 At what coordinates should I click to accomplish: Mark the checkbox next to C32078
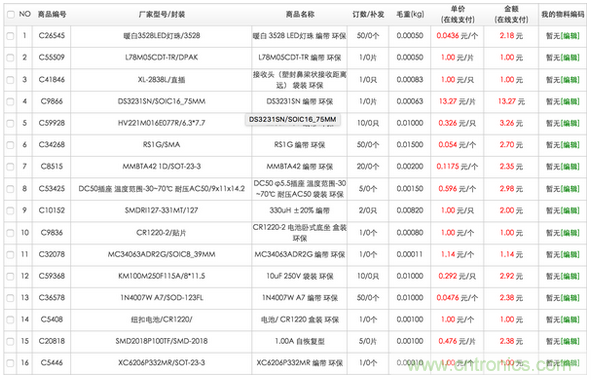(10, 255)
